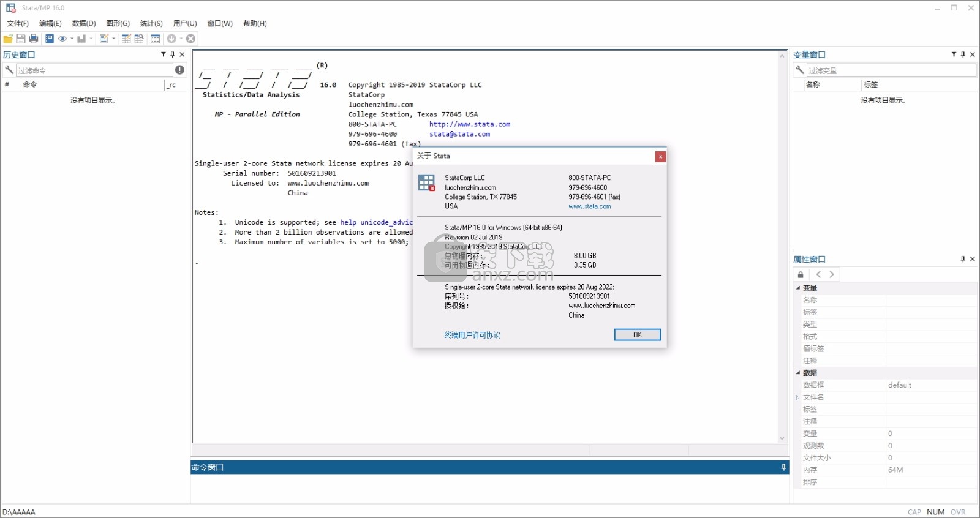The width and height of the screenshot is (980, 518).
Task: Click wrench icon in 历史窗口 filter bar
Action: (x=9, y=70)
